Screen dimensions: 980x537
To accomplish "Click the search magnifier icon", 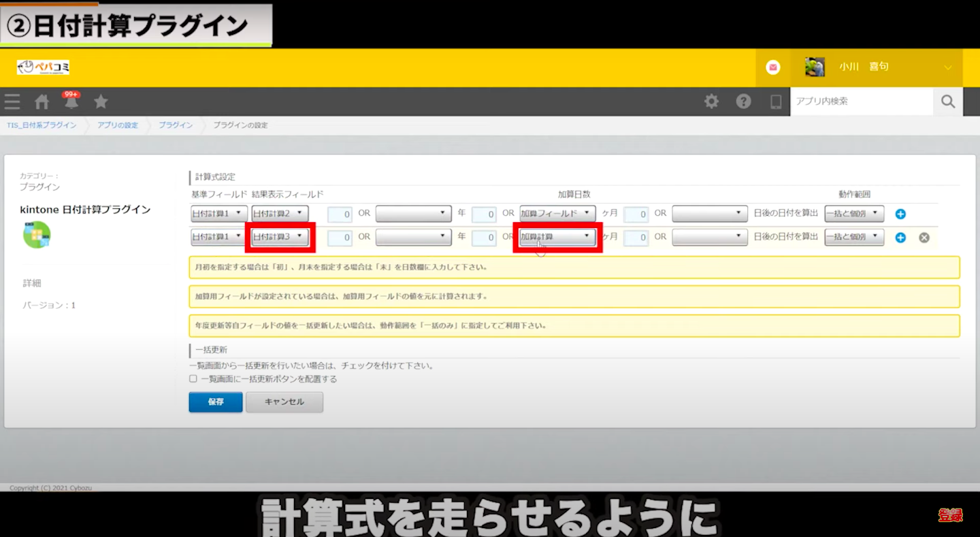I will pyautogui.click(x=948, y=102).
